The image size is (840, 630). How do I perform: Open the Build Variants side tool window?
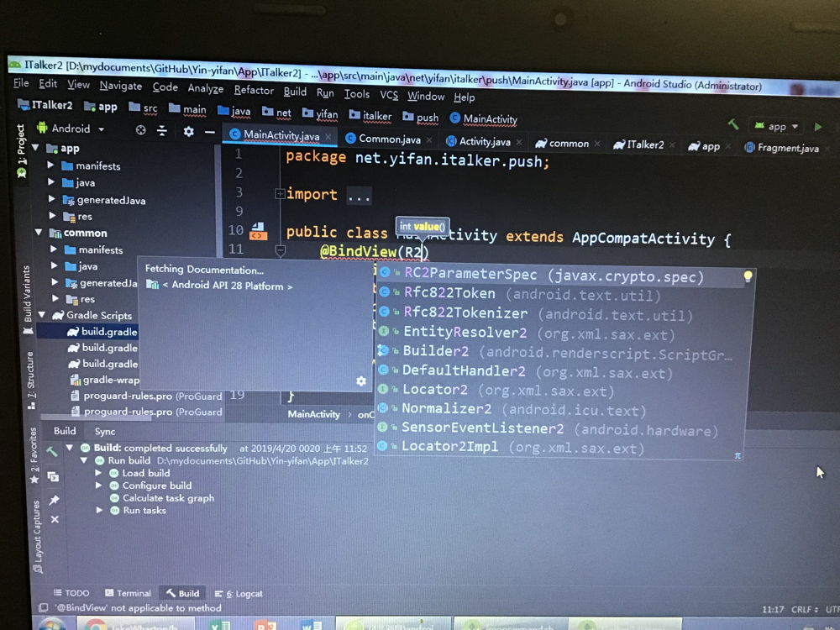pyautogui.click(x=27, y=298)
